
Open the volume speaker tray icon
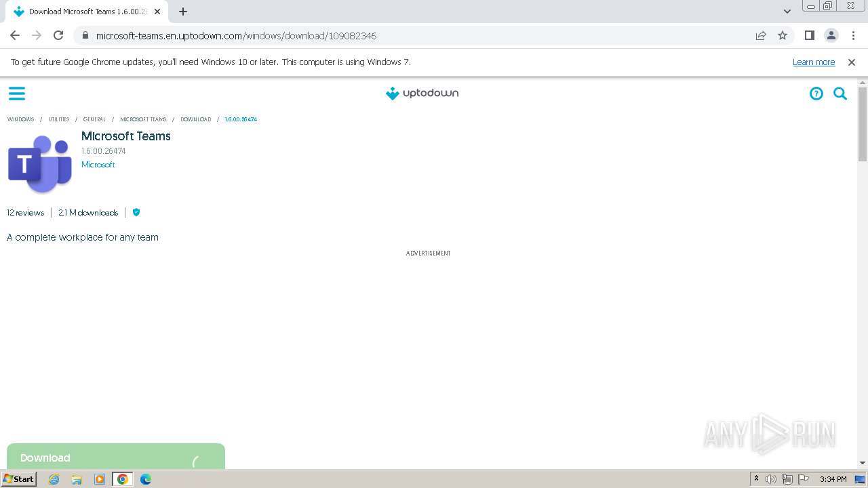tap(771, 479)
